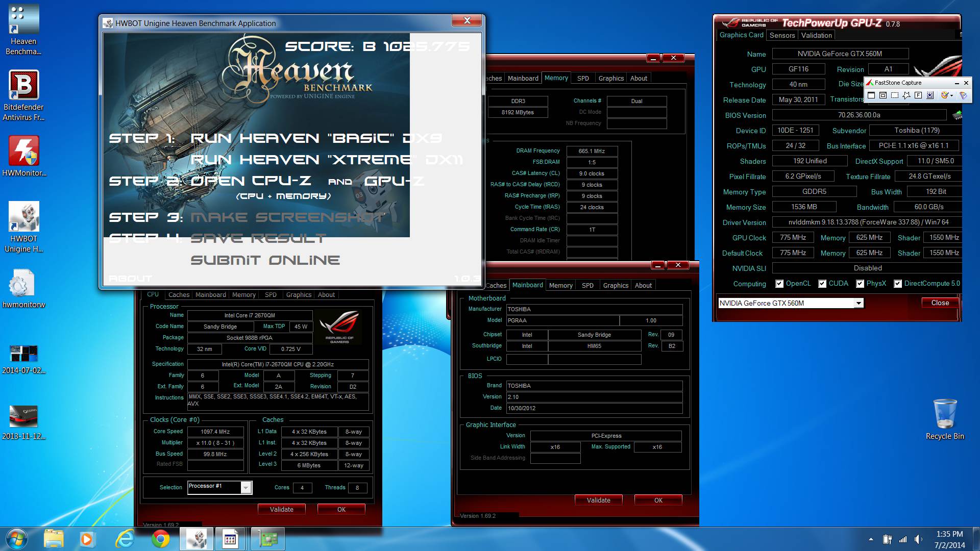Click FastStone output paint palette icon
Image resolution: width=980 pixels, height=551 pixels.
(944, 95)
